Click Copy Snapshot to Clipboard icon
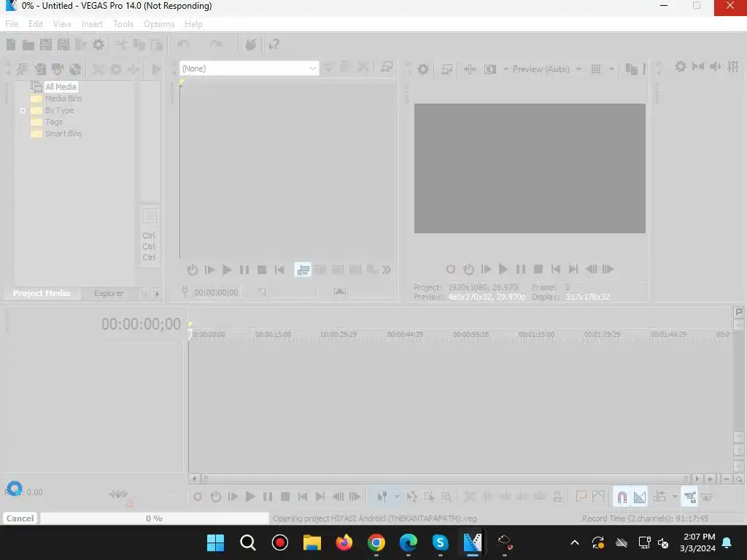Viewport: 747px width, 560px height. (x=631, y=69)
